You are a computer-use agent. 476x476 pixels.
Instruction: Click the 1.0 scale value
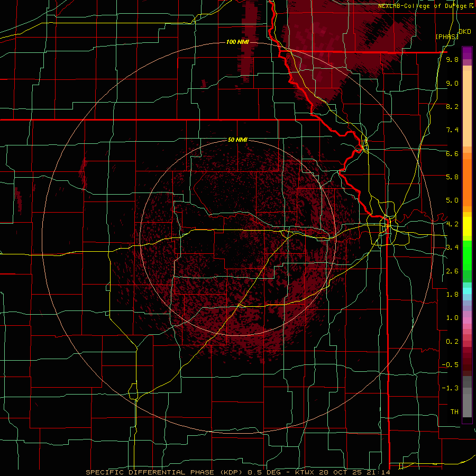tap(452, 318)
